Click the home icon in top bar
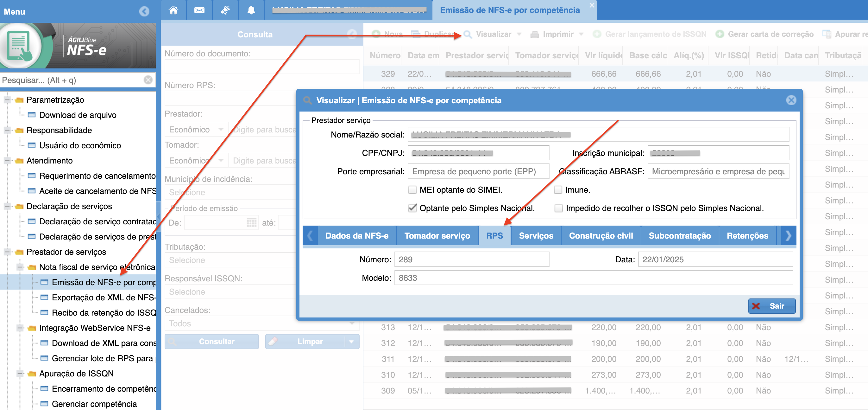 pyautogui.click(x=173, y=10)
